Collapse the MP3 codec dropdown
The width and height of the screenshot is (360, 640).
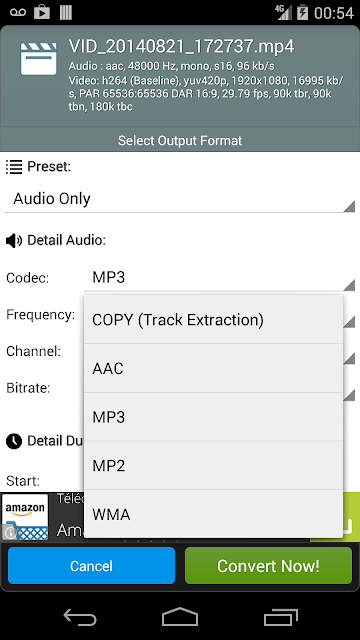point(220,278)
